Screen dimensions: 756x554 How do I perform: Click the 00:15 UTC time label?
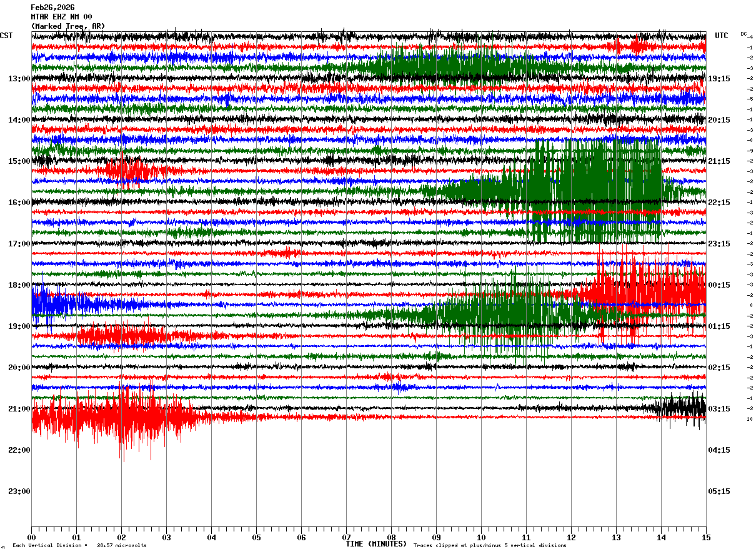coord(719,285)
